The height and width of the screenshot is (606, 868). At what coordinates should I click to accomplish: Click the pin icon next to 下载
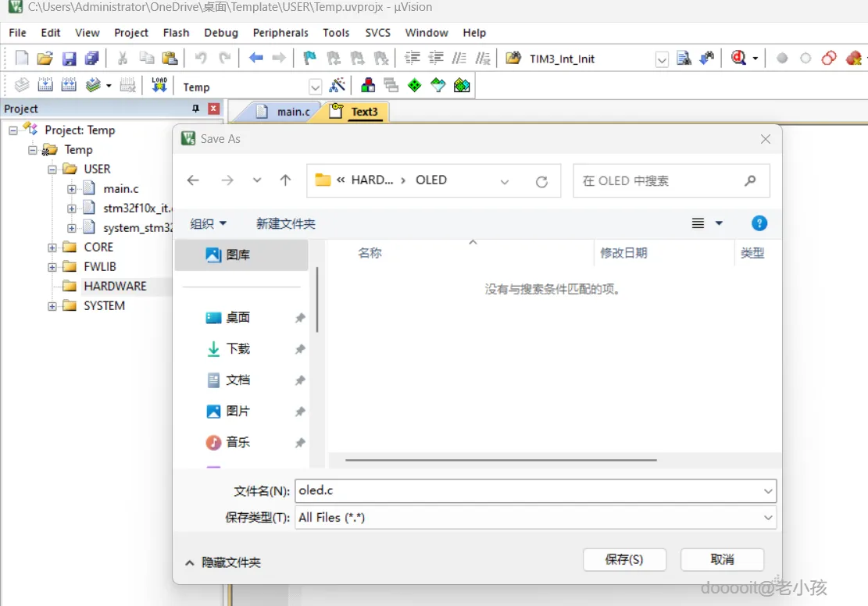coord(300,348)
